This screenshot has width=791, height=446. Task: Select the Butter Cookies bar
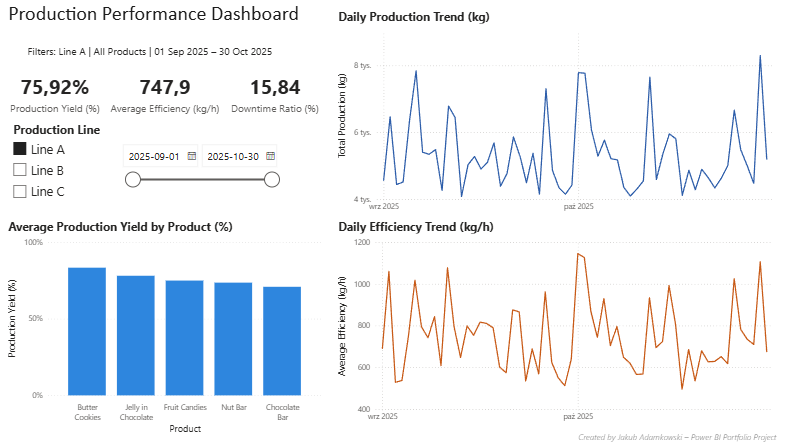pyautogui.click(x=87, y=331)
